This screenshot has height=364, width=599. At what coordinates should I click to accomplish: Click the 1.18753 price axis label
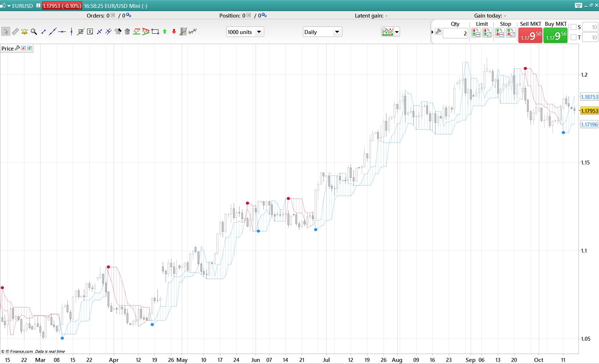pos(589,97)
